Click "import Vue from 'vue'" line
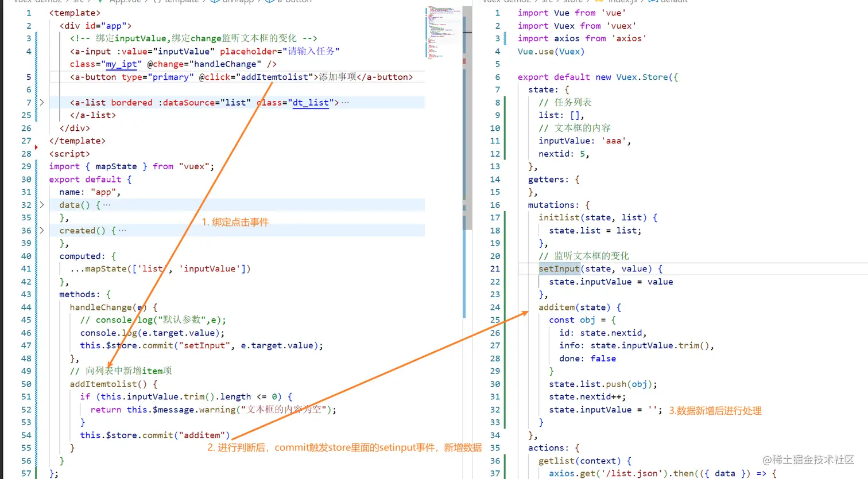 point(572,13)
